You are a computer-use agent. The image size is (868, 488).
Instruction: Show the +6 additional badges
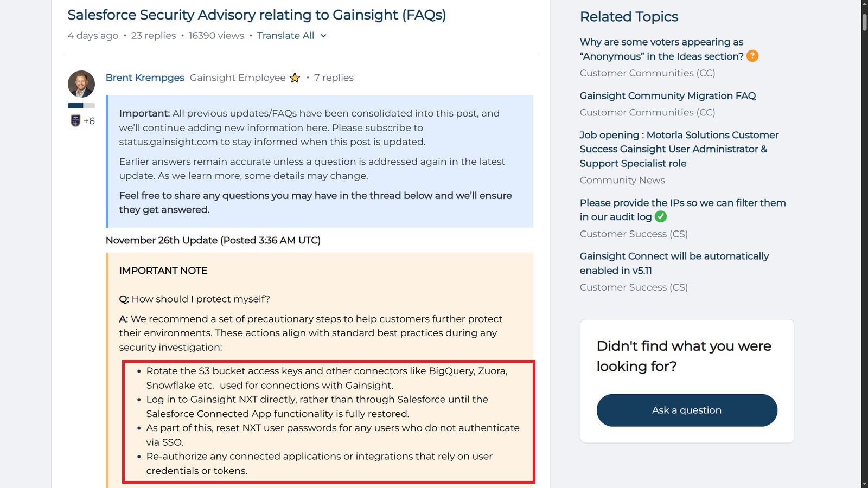90,121
